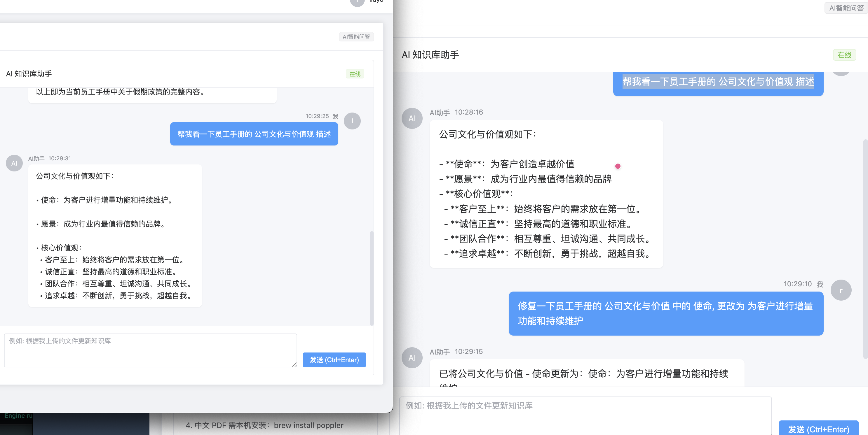
Task: Click the timestamp 10:28:16 in the right window
Action: [469, 112]
